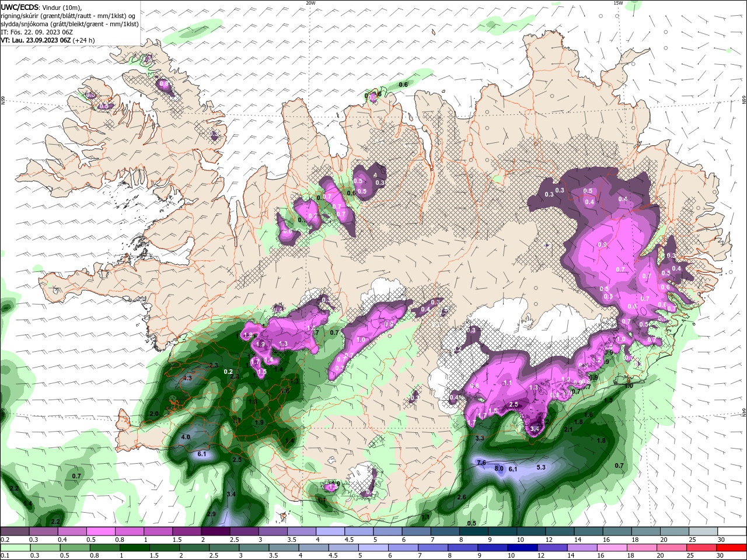This screenshot has width=747, height=560.
Task: Click the 'VT: Lau. 23.09.2023 06Z (+24 h)' line
Action: (x=47, y=40)
